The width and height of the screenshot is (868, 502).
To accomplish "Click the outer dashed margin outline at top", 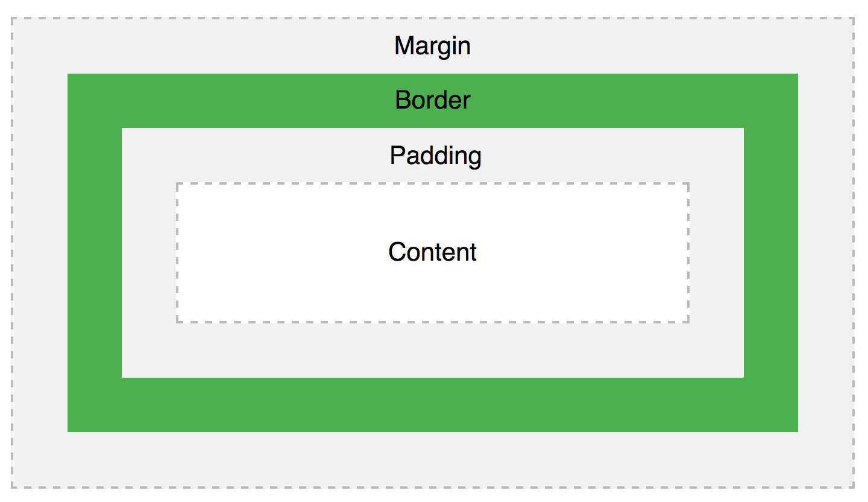I will point(433,17).
